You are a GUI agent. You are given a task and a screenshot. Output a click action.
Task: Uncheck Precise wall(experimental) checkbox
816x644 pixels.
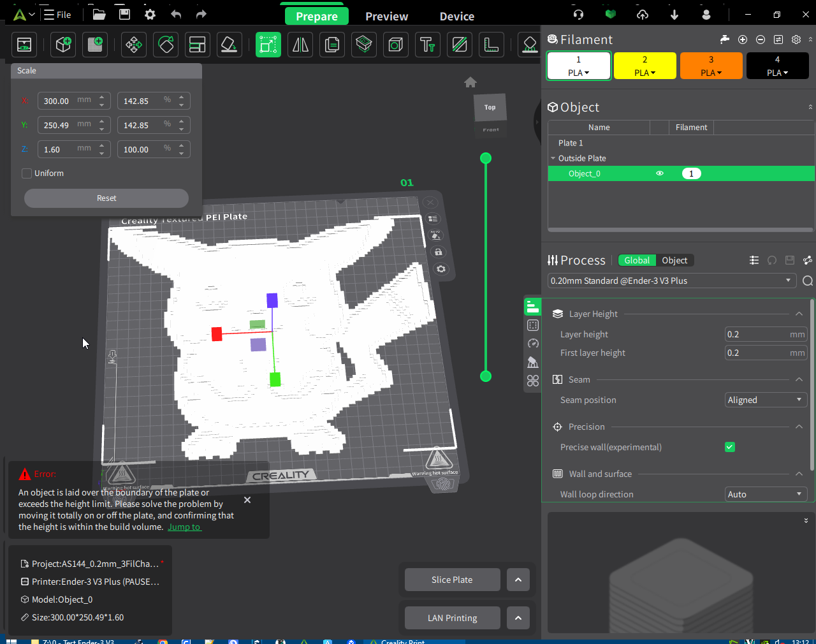click(730, 447)
